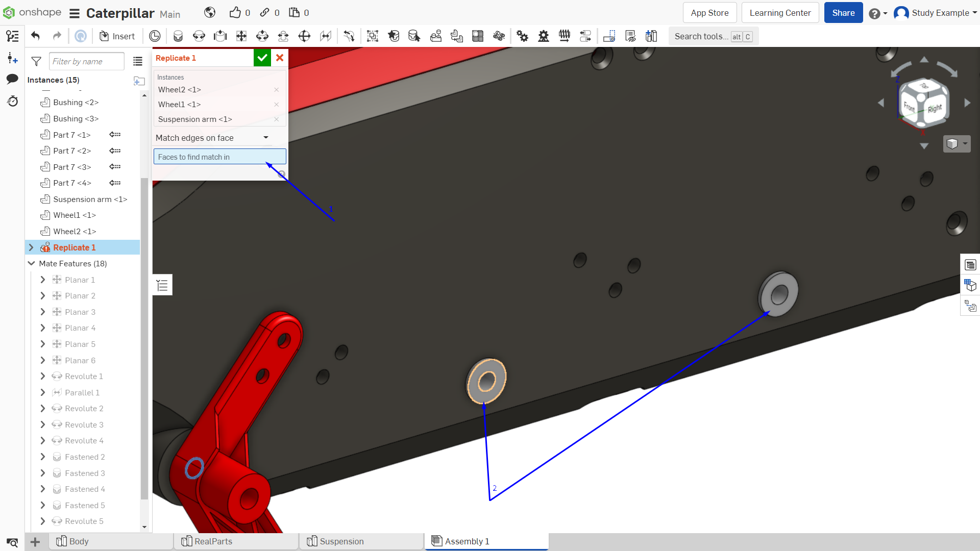This screenshot has height=551, width=980.
Task: Open the Learning Center
Action: coord(780,13)
